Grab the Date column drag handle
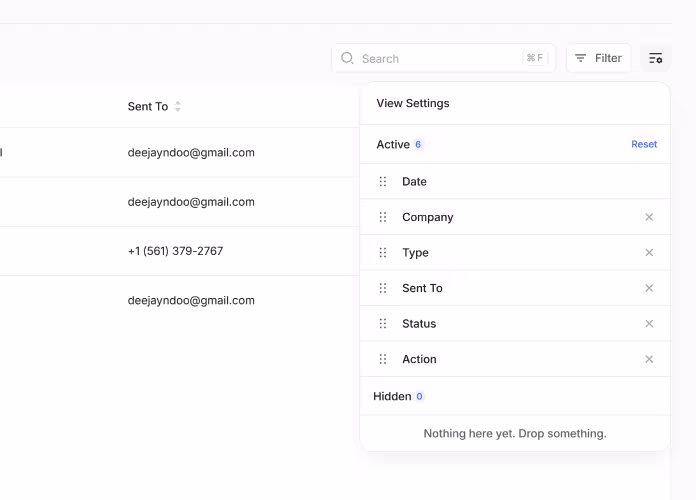The width and height of the screenshot is (696, 500). point(383,182)
